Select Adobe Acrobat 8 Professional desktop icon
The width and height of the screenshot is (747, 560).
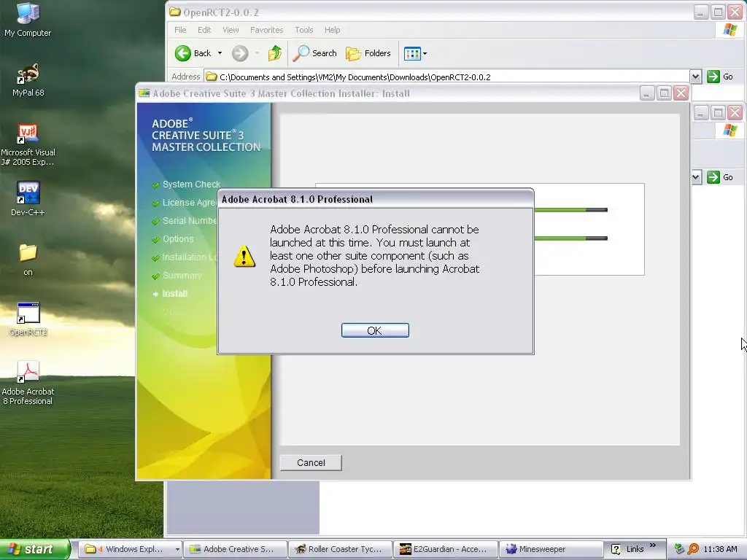point(28,384)
